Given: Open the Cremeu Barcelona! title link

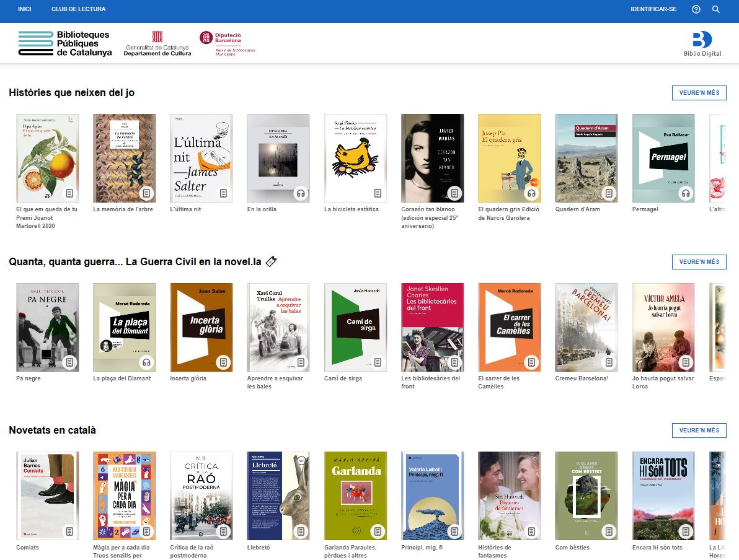Looking at the screenshot, I should tap(582, 378).
